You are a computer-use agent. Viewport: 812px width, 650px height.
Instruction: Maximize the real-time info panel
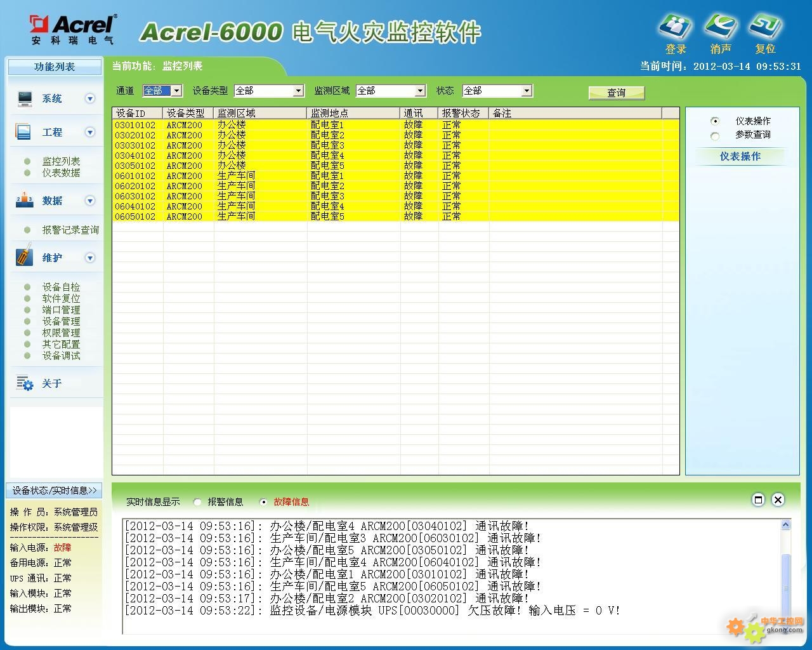click(758, 500)
